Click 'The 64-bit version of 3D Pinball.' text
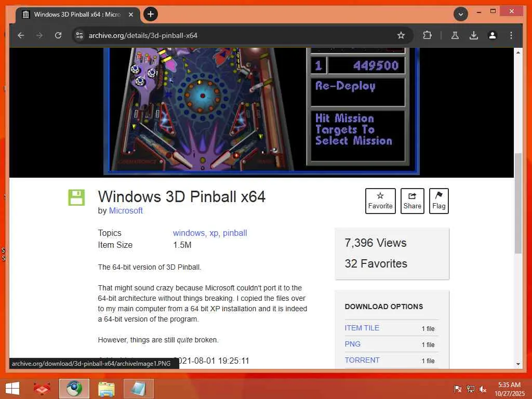532x399 pixels. click(150, 267)
